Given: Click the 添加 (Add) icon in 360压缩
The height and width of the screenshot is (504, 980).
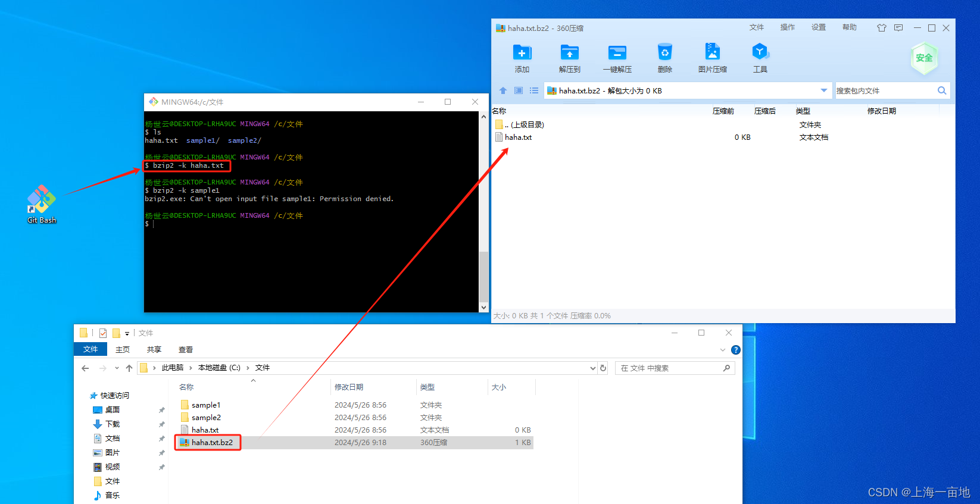Looking at the screenshot, I should (x=522, y=58).
